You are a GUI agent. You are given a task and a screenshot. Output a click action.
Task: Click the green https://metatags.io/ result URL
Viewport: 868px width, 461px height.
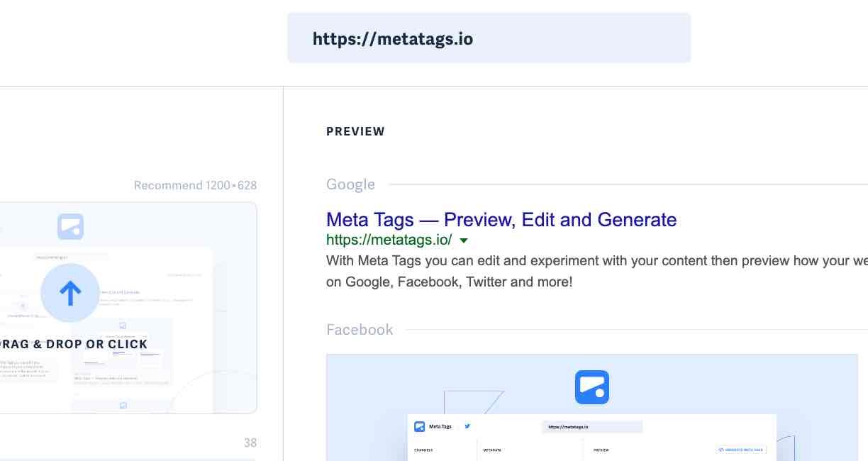click(389, 240)
